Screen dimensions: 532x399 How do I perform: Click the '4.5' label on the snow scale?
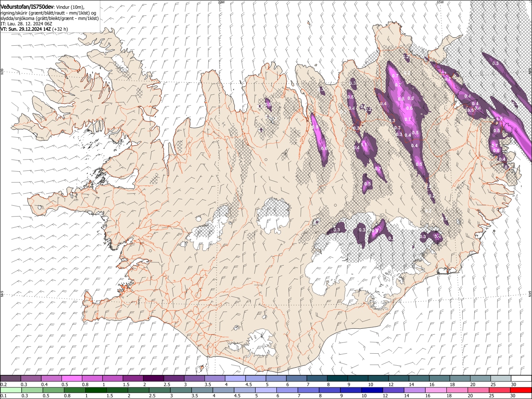tap(248, 384)
